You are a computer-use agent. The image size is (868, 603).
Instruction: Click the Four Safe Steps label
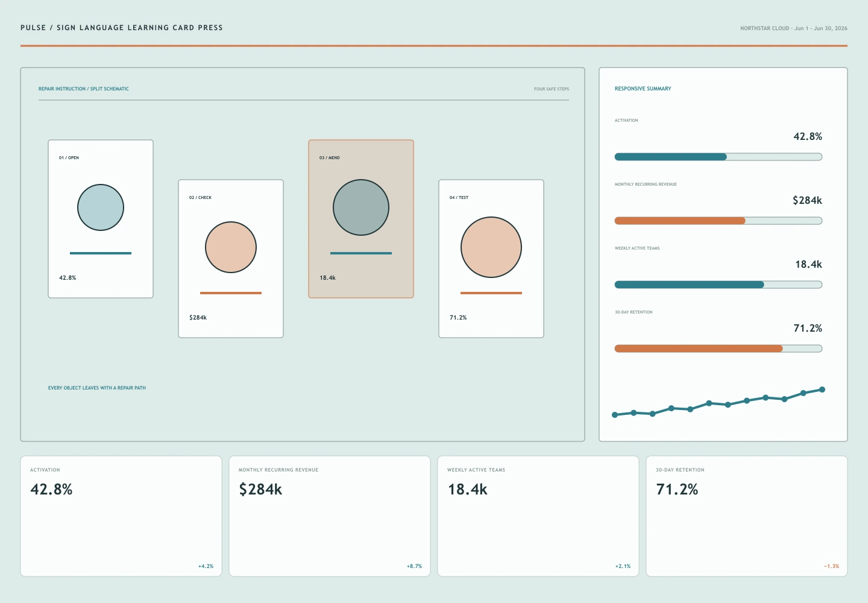552,89
